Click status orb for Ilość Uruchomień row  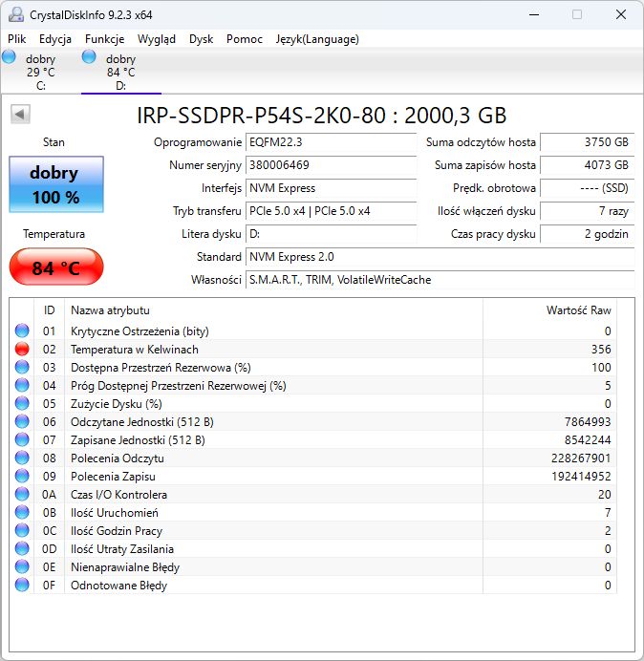[x=22, y=512]
